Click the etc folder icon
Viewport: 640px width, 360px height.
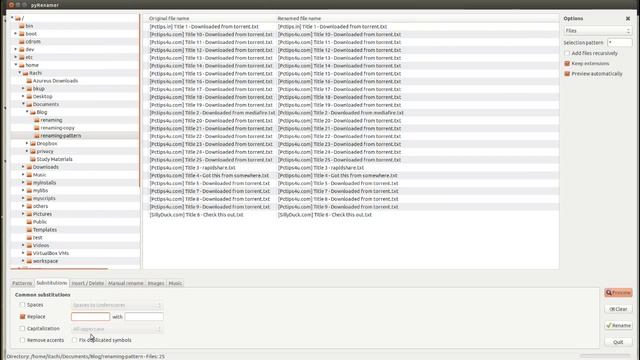pos(22,57)
